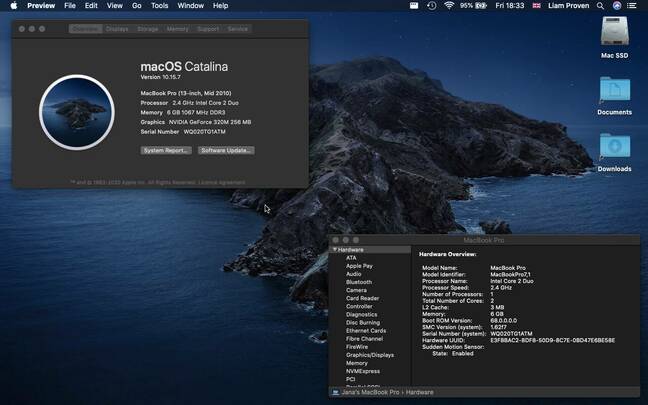Click Boot ROM Version value 68.0.0.0.0
Viewport: 648px width, 405px height.
pos(503,320)
